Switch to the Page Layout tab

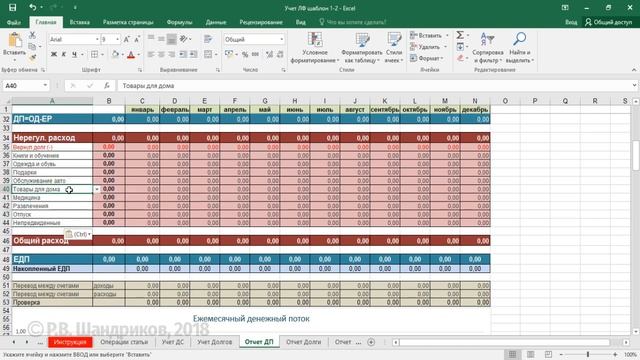pos(128,22)
